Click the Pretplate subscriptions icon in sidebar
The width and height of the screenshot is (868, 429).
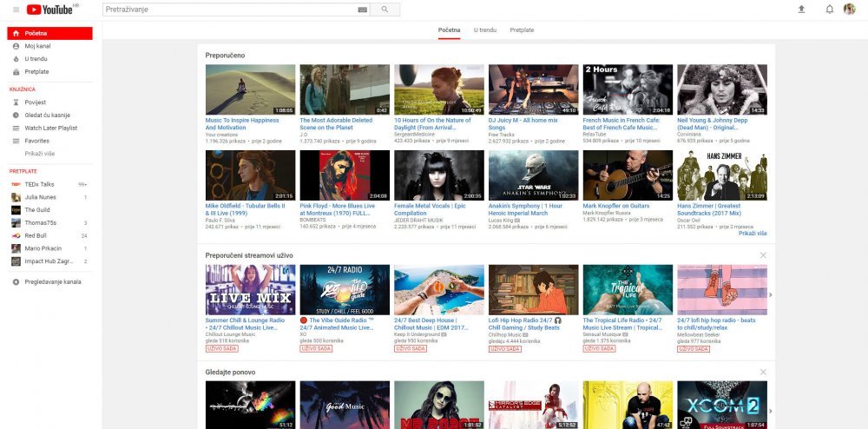[x=16, y=71]
